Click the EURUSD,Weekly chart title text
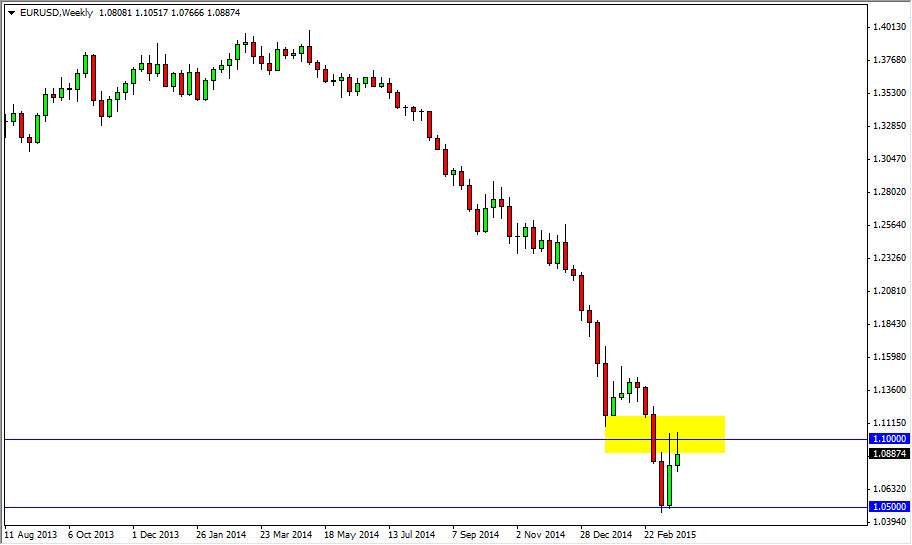The image size is (912, 545). [56, 13]
